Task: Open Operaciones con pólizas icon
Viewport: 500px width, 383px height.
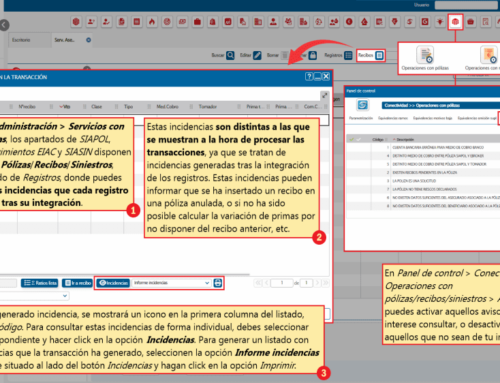Action: click(x=425, y=55)
